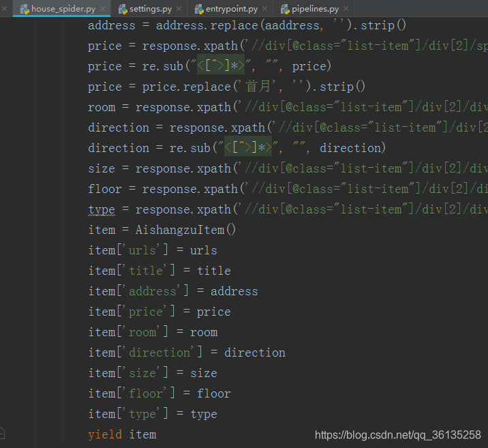The width and height of the screenshot is (488, 448).
Task: Click the "item['floor'] = floor" line
Action: [x=159, y=393]
